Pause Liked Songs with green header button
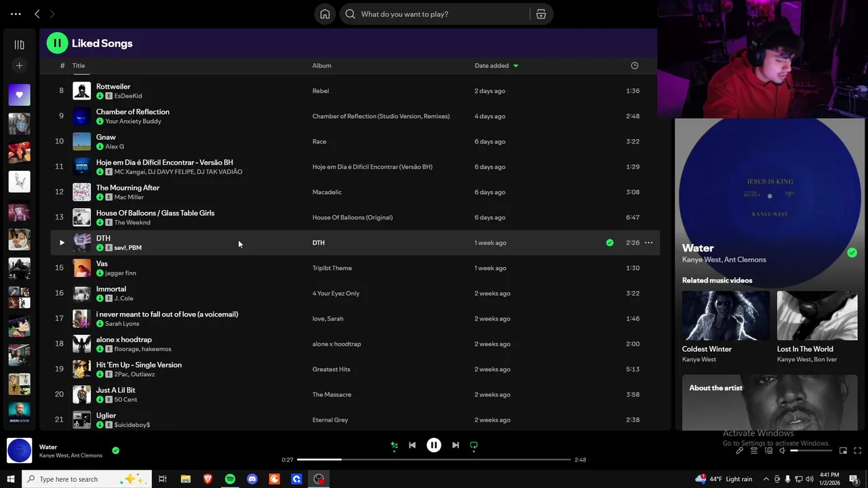This screenshot has height=488, width=868. (x=57, y=43)
